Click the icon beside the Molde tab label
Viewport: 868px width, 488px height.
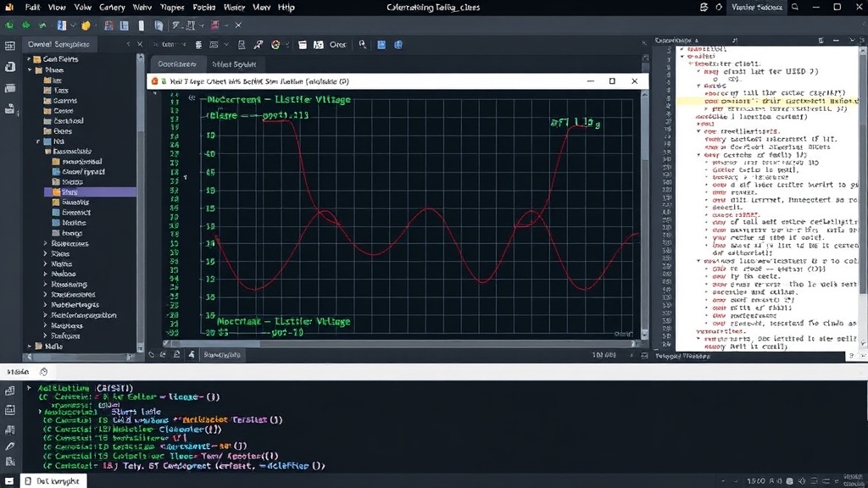pyautogui.click(x=44, y=372)
